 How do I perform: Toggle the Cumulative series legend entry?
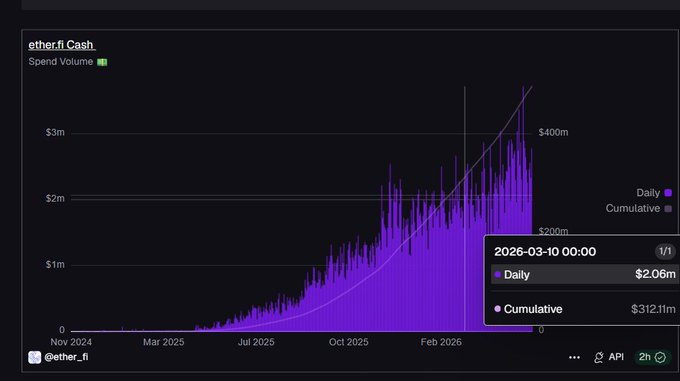tap(638, 208)
